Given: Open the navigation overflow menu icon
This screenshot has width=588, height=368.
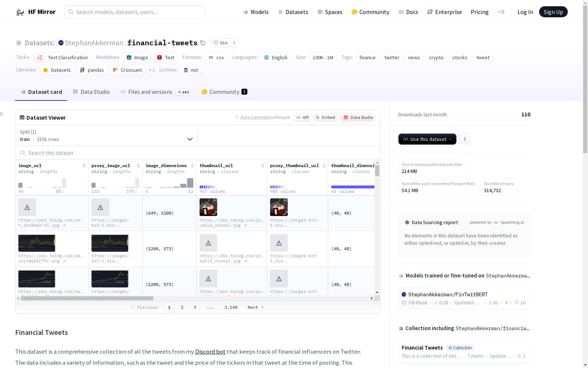Looking at the screenshot, I should pyautogui.click(x=501, y=12).
